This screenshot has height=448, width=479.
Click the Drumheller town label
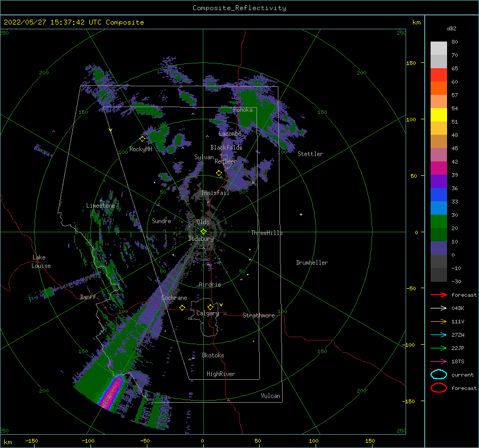tap(312, 263)
